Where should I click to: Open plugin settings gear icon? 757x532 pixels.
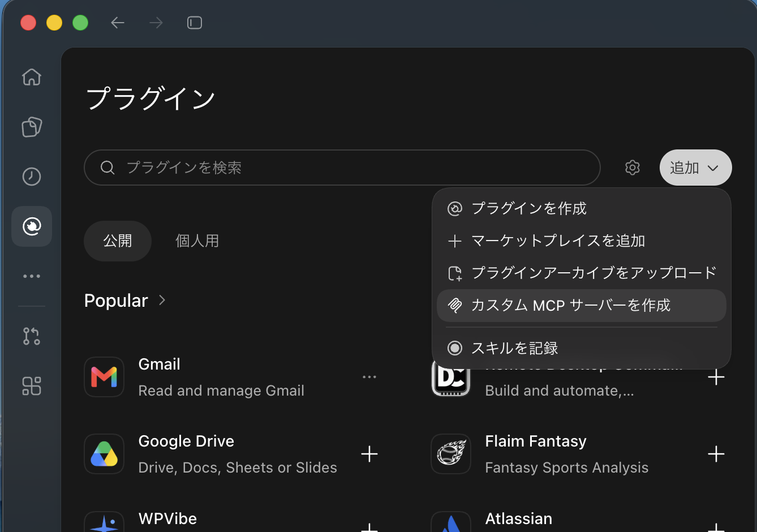coord(633,168)
